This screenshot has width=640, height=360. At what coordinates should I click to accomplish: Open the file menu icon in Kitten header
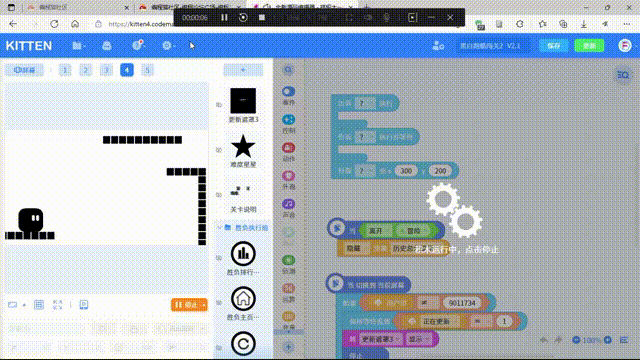77,46
